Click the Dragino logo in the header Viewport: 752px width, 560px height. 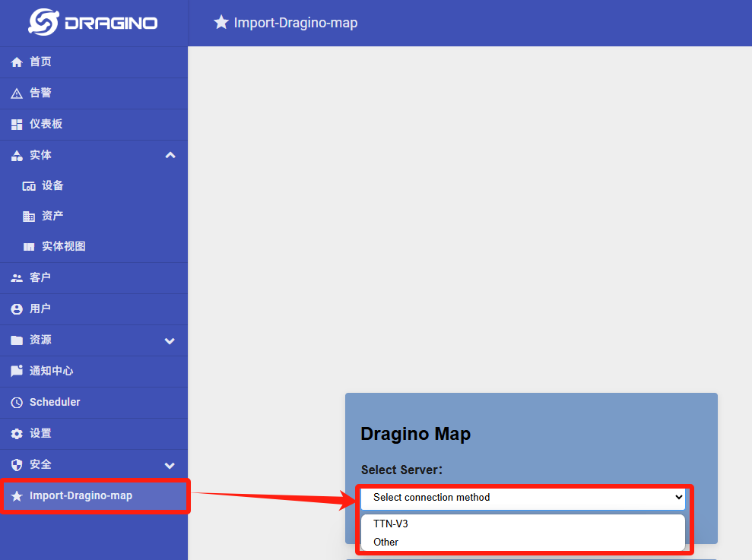[93, 22]
